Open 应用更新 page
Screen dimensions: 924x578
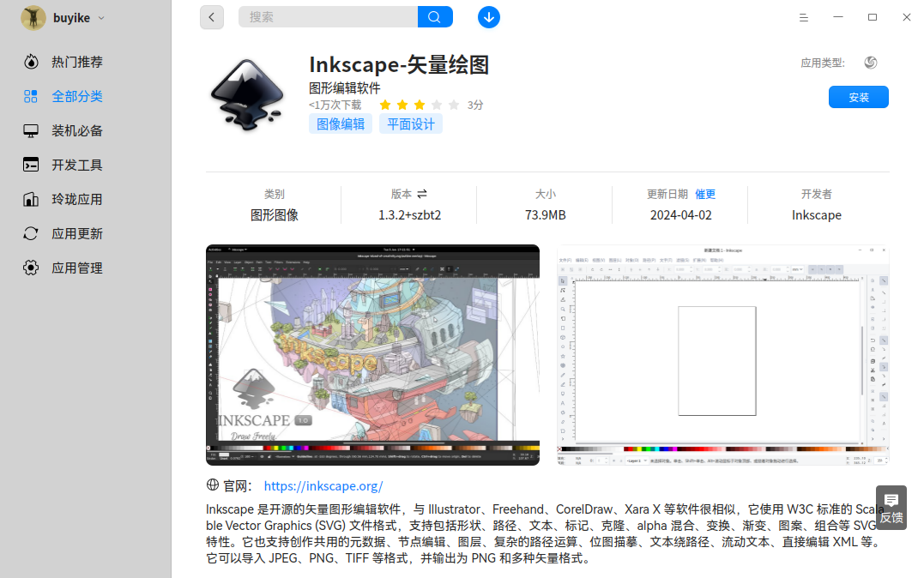77,234
